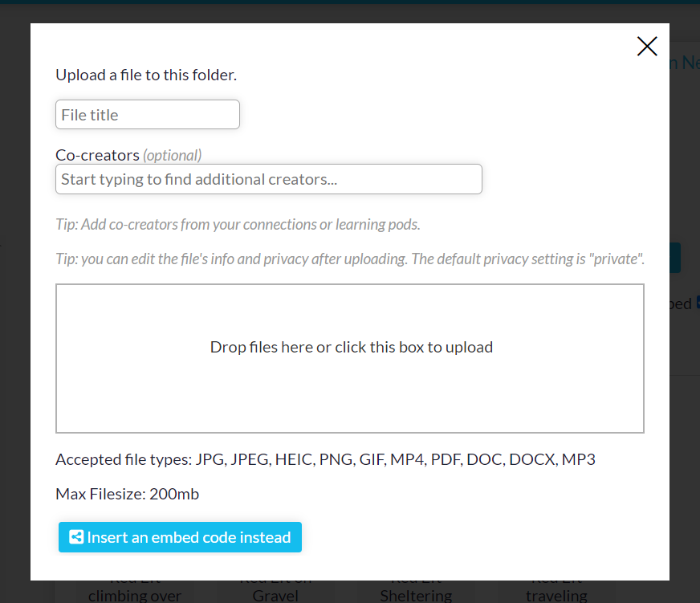Click Insert an embed code instead
The image size is (700, 603).
click(x=181, y=537)
